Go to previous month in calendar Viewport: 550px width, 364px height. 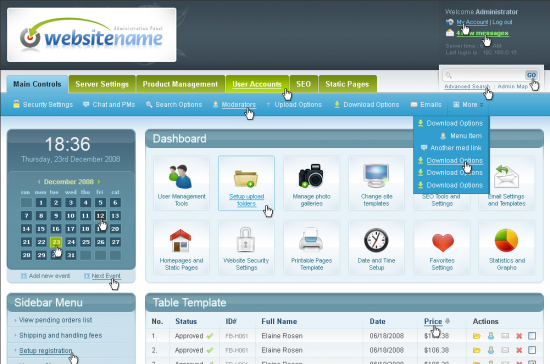coord(39,182)
